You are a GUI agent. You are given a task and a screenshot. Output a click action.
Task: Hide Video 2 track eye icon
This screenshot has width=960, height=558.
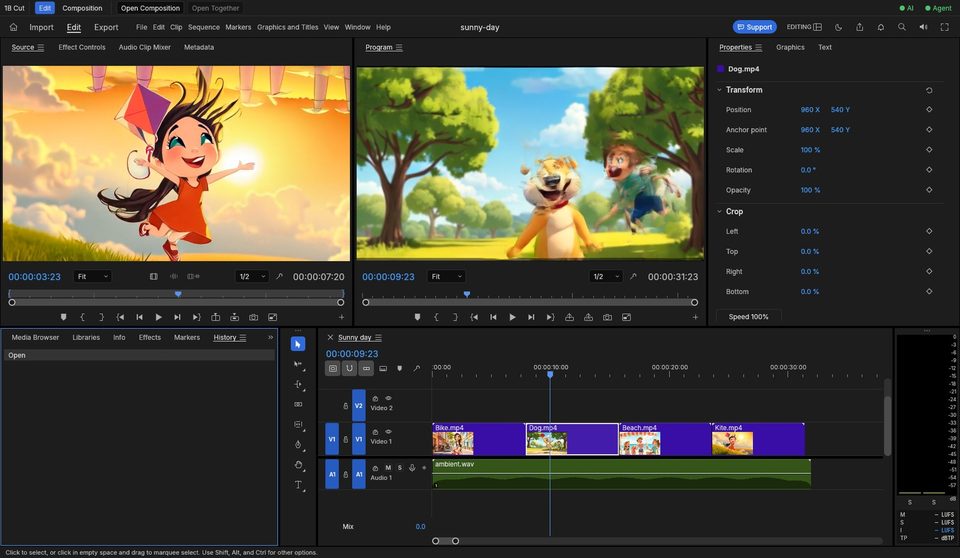(388, 398)
